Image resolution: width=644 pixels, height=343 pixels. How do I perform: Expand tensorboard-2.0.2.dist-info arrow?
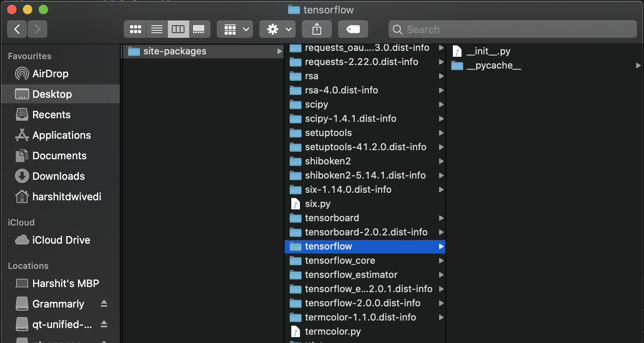[441, 232]
